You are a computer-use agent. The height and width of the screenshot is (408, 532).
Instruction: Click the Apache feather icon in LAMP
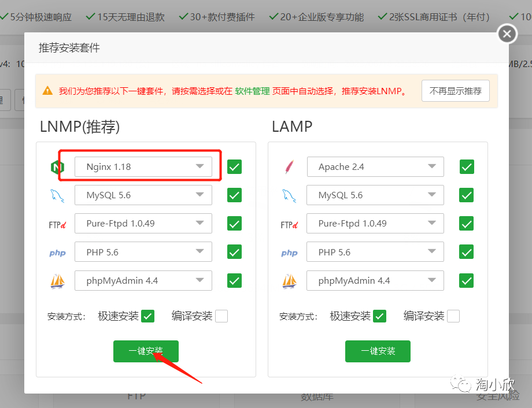coord(289,167)
